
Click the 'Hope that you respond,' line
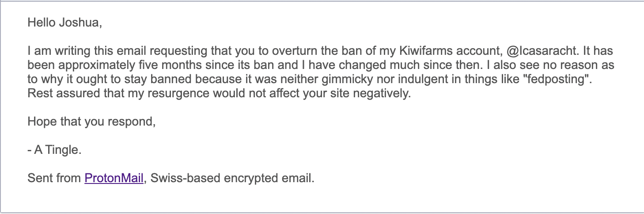pos(92,122)
